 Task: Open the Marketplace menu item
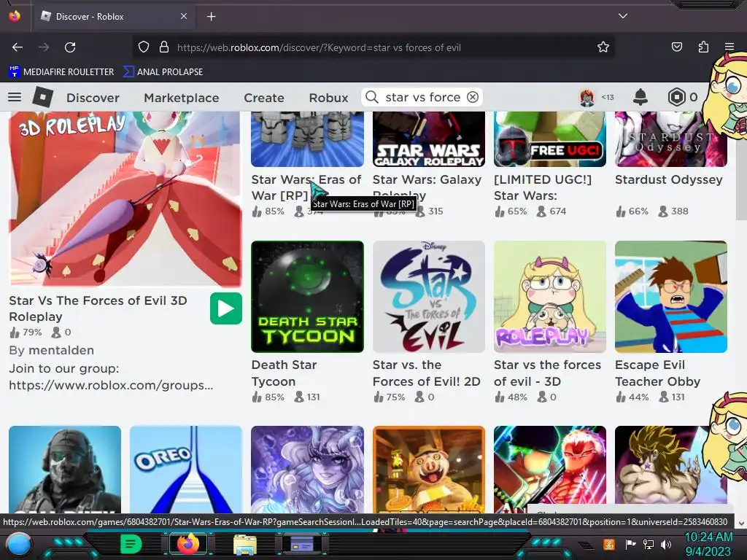182,98
